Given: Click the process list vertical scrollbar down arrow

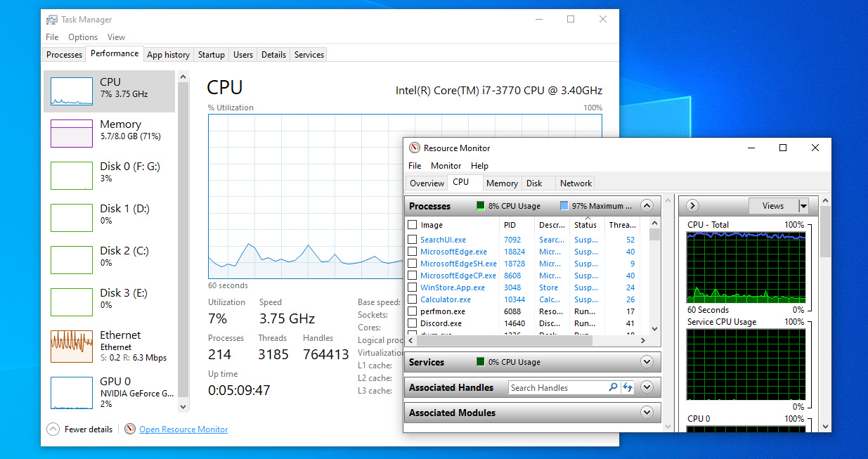Looking at the screenshot, I should (654, 328).
